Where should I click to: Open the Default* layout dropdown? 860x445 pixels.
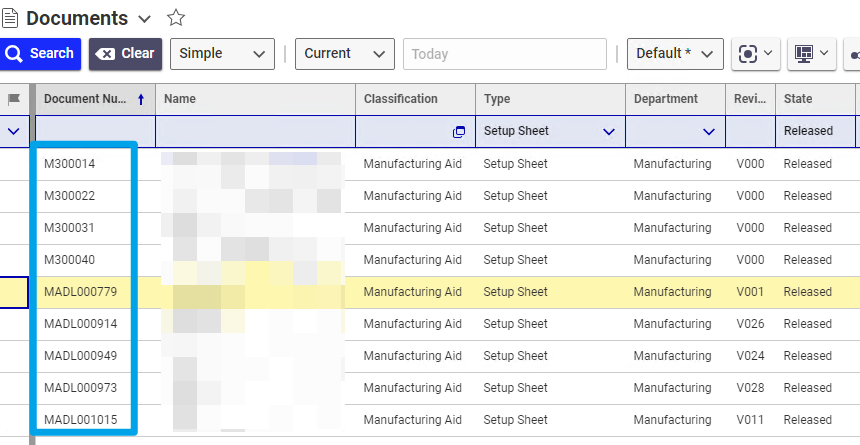pos(675,54)
